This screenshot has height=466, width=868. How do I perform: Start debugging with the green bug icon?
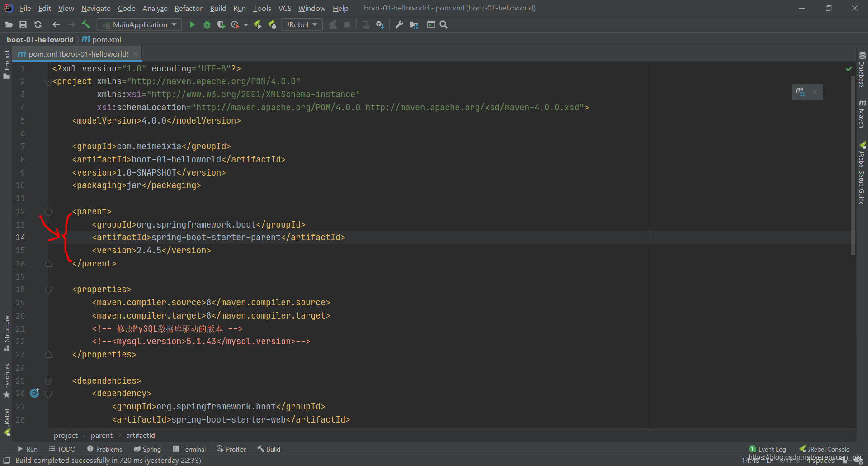coord(207,24)
